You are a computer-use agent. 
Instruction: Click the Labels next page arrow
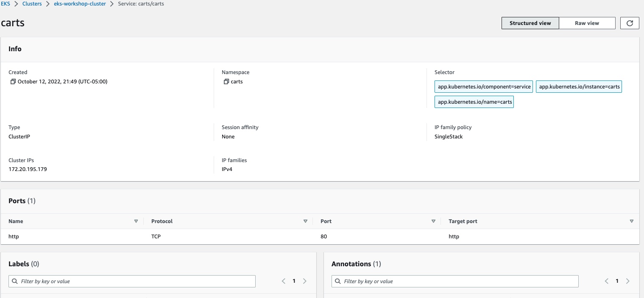click(305, 281)
